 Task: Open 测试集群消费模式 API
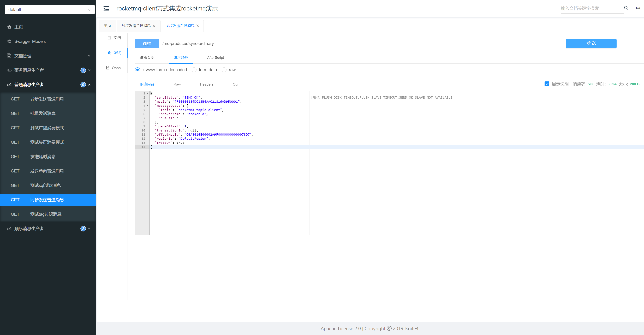point(48,142)
